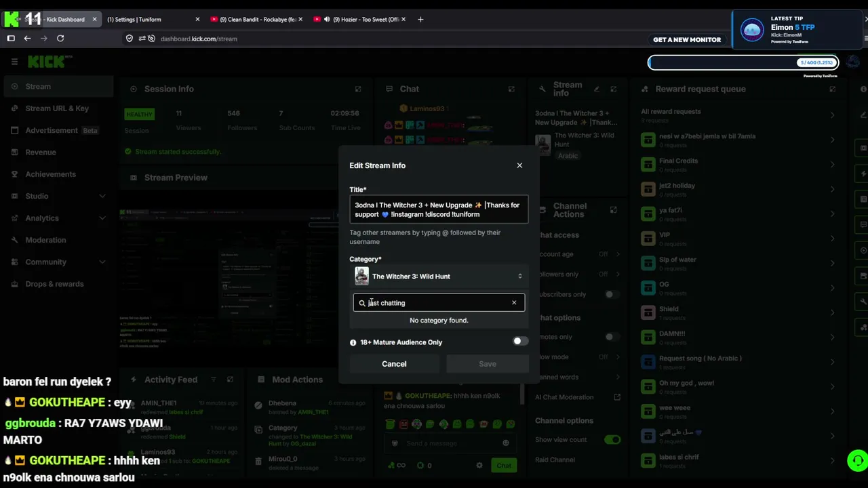Open Slow mode setting chevron
The height and width of the screenshot is (488, 868).
coord(617,357)
